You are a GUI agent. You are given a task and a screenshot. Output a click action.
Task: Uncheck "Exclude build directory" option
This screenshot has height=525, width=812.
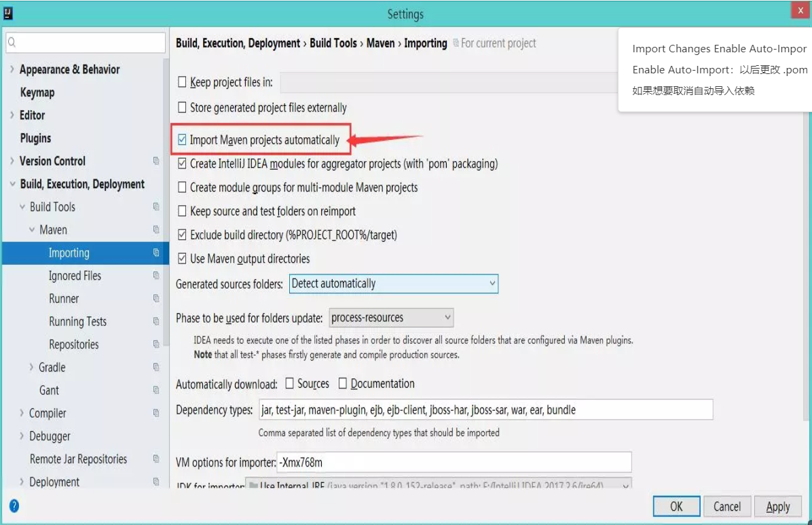click(181, 235)
